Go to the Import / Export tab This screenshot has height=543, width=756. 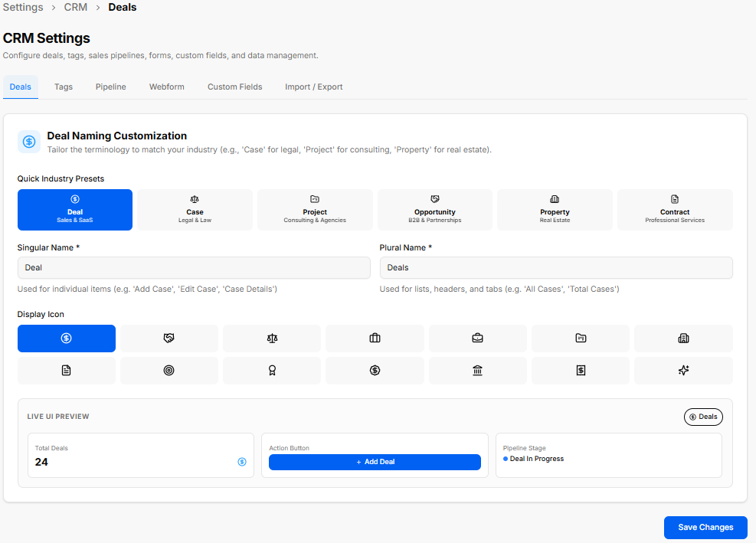(313, 87)
